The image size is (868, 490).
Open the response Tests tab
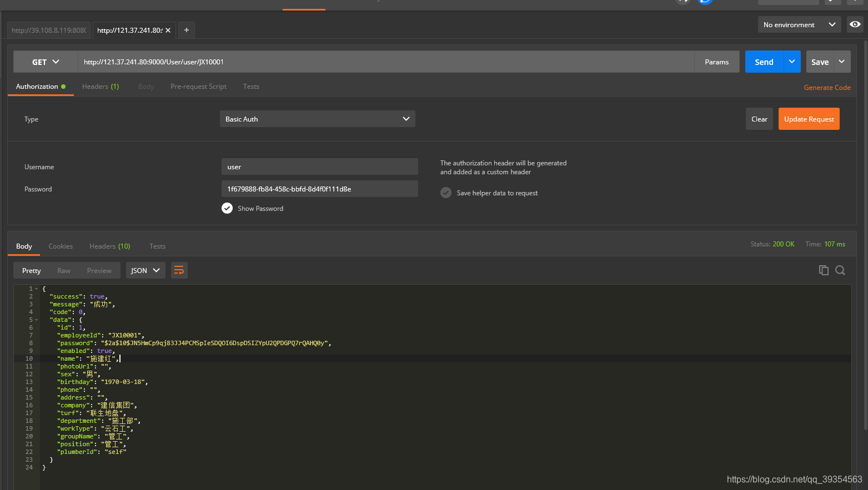(157, 246)
